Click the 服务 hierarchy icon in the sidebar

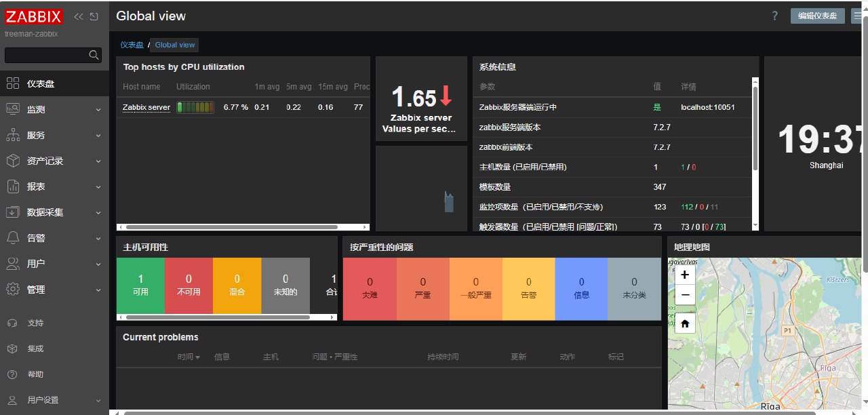pyautogui.click(x=12, y=135)
